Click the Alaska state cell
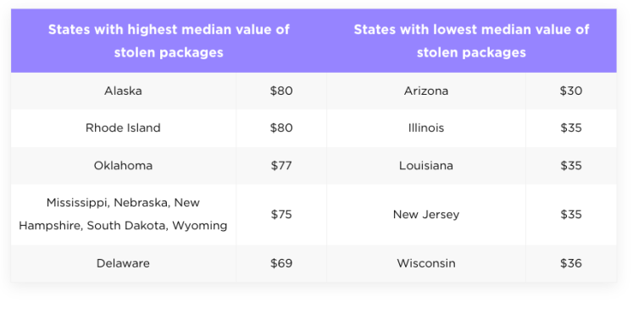The image size is (644, 319). point(123,91)
